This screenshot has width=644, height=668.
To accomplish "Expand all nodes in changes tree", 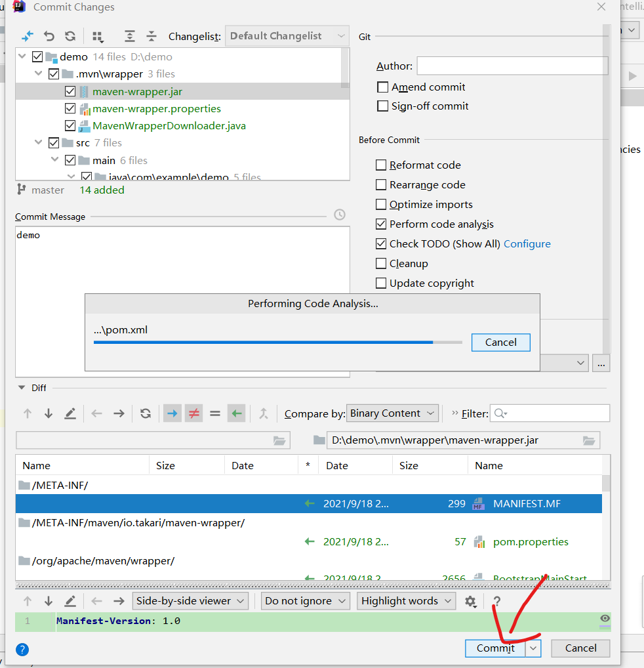I will point(129,37).
